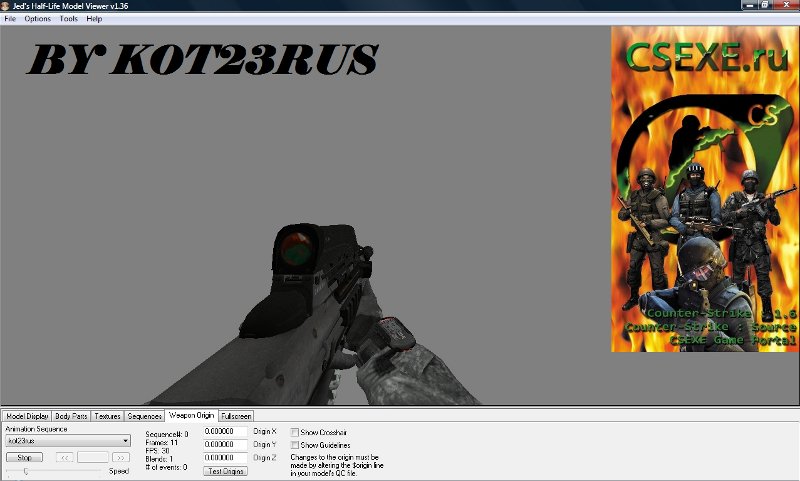Click the 'Sequence#: 0' info text
Screen dimensions: 800x481
pos(166,435)
